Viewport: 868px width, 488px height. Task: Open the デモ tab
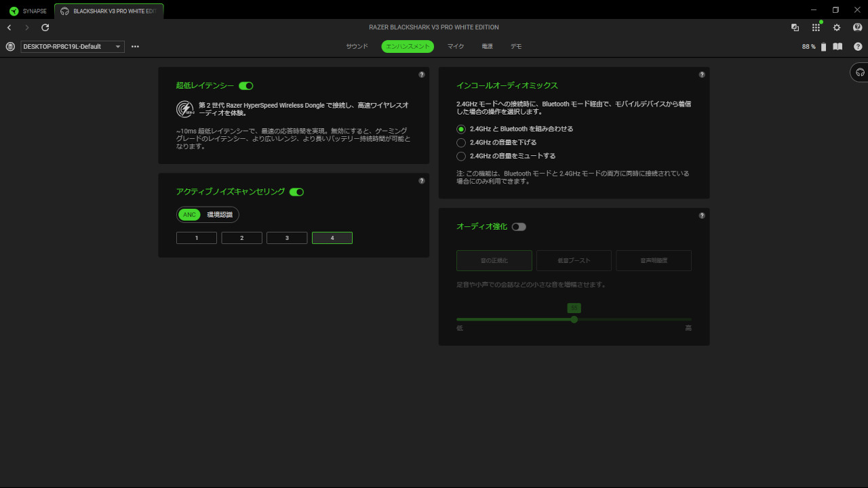(516, 47)
